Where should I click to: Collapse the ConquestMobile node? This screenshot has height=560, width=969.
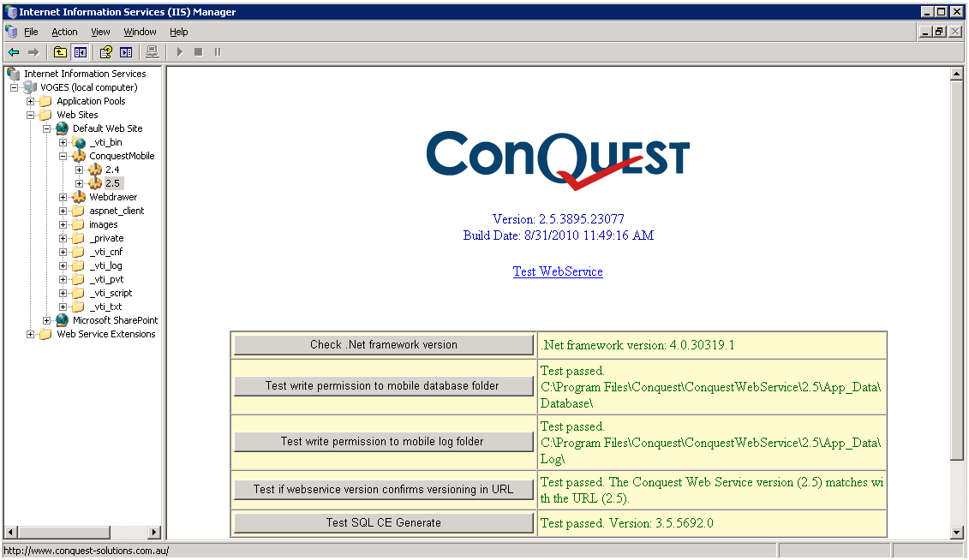(63, 156)
